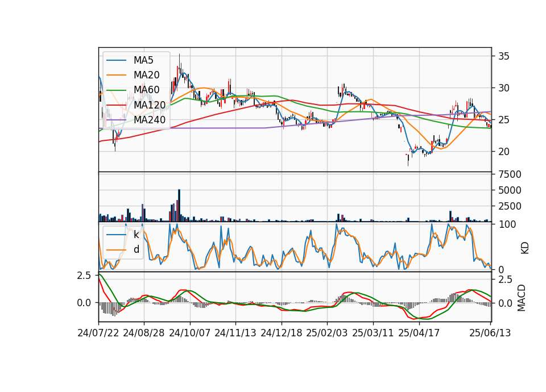Click the k legend entry in KD panel
The width and height of the screenshot is (546, 392).
click(123, 235)
